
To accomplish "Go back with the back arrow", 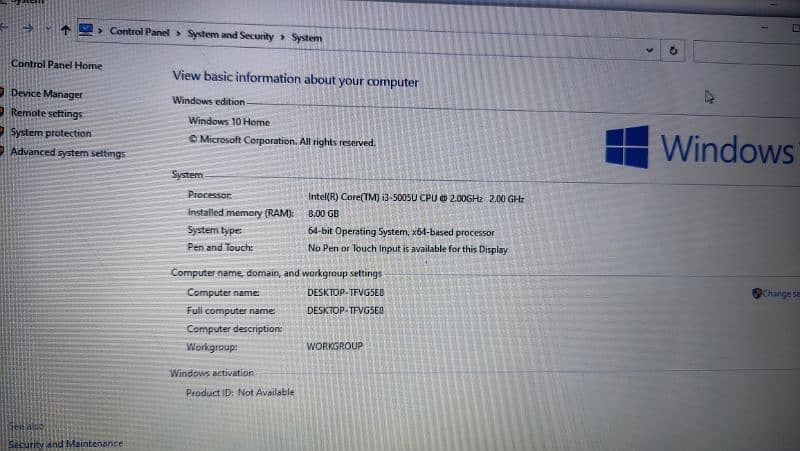I will (4, 27).
